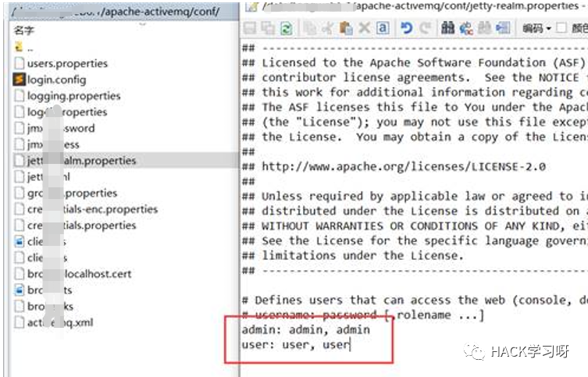This screenshot has height=377, width=588.
Task: Reload the file with green refresh icon
Action: tap(287, 28)
